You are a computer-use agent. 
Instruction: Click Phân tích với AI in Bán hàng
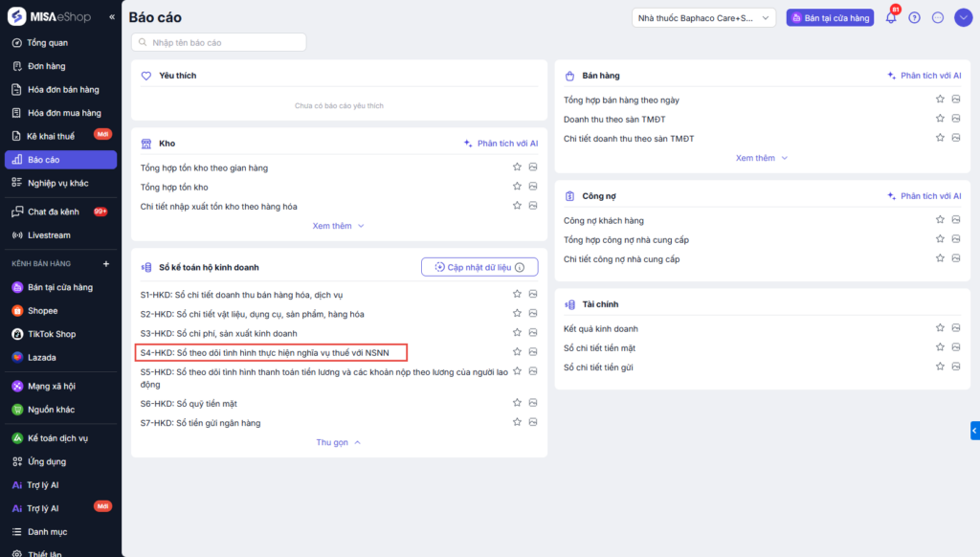pyautogui.click(x=924, y=76)
